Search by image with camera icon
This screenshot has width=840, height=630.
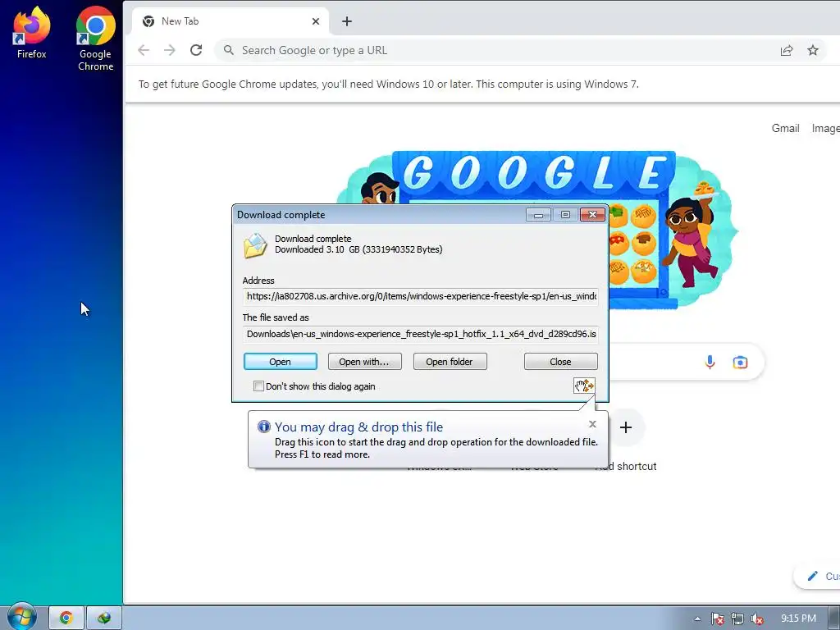point(740,362)
